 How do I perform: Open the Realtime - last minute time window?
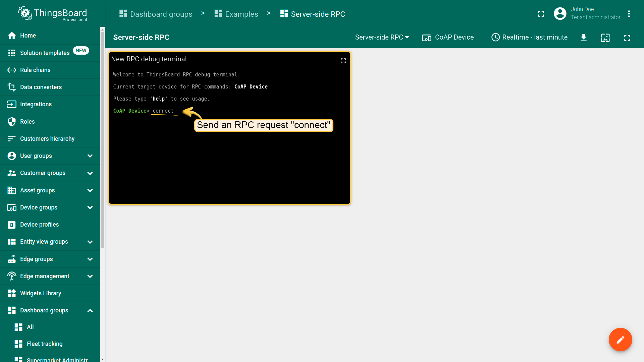coord(530,38)
